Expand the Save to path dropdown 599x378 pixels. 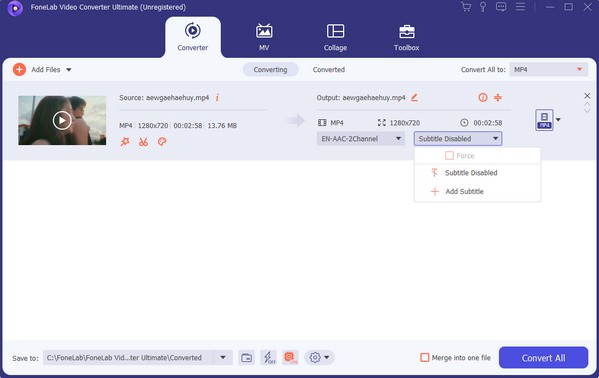click(223, 358)
